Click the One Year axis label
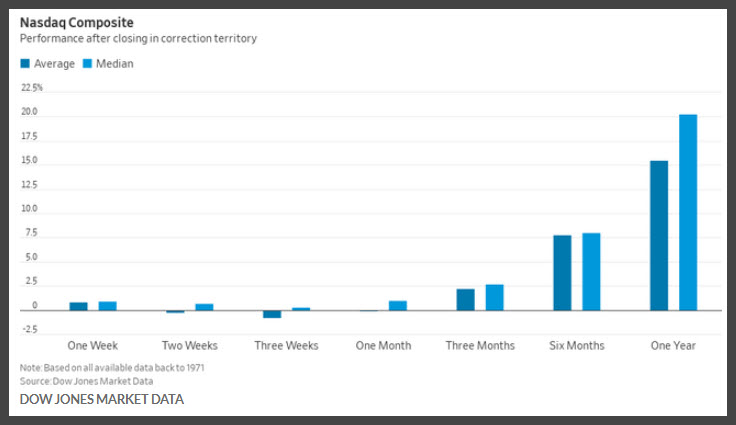Image resolution: width=736 pixels, height=425 pixels. 673,346
